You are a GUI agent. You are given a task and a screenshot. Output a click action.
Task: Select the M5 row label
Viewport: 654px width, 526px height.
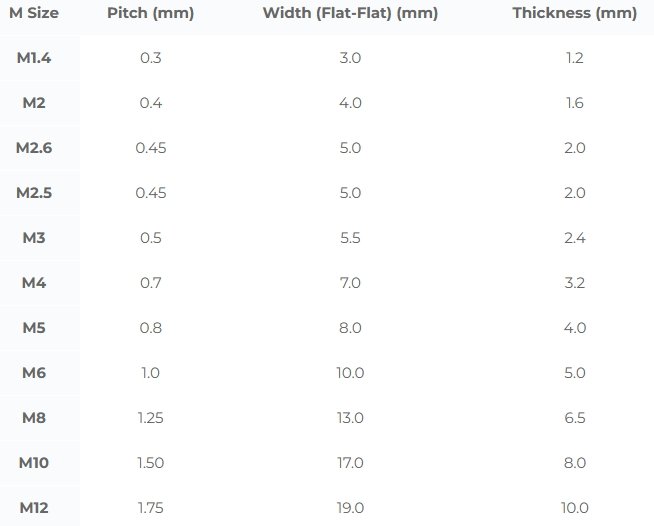pyautogui.click(x=34, y=328)
